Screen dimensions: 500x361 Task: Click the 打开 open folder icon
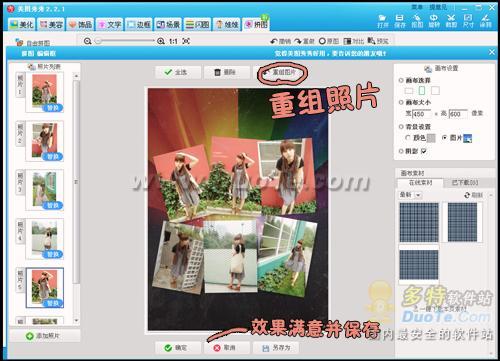point(383,21)
